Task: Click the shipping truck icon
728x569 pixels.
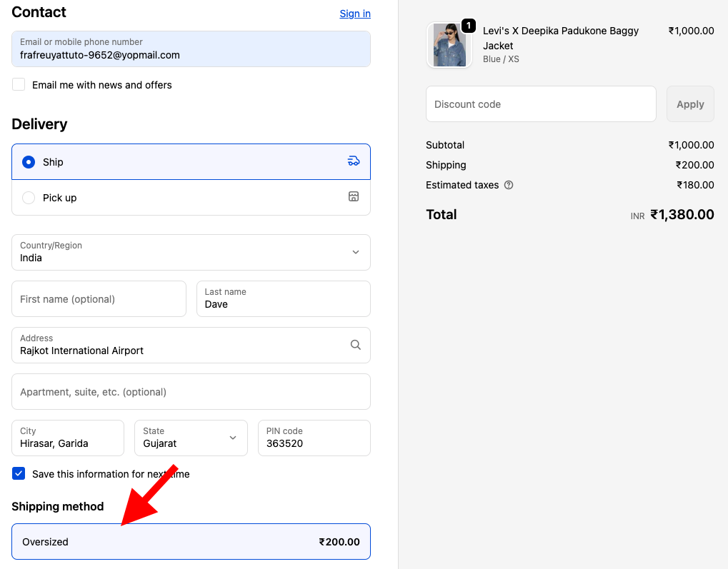Action: tap(354, 161)
